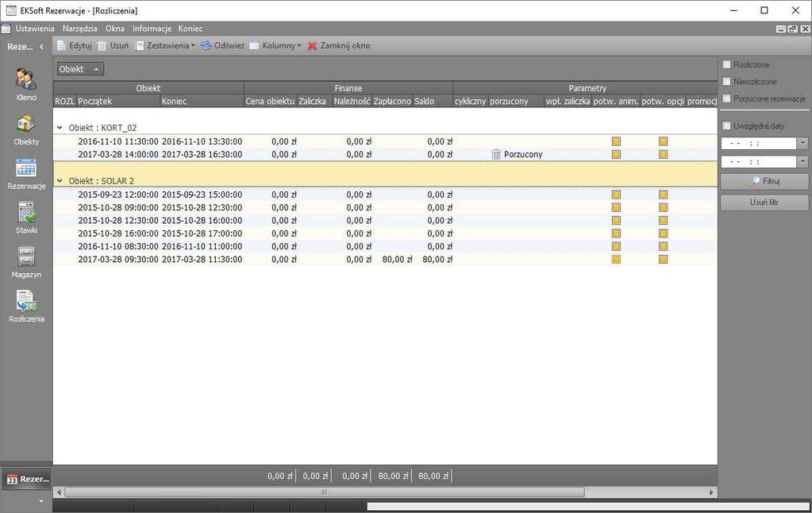Collapse the Obiekt : KORT_02 group
The image size is (812, 513).
pyautogui.click(x=60, y=128)
